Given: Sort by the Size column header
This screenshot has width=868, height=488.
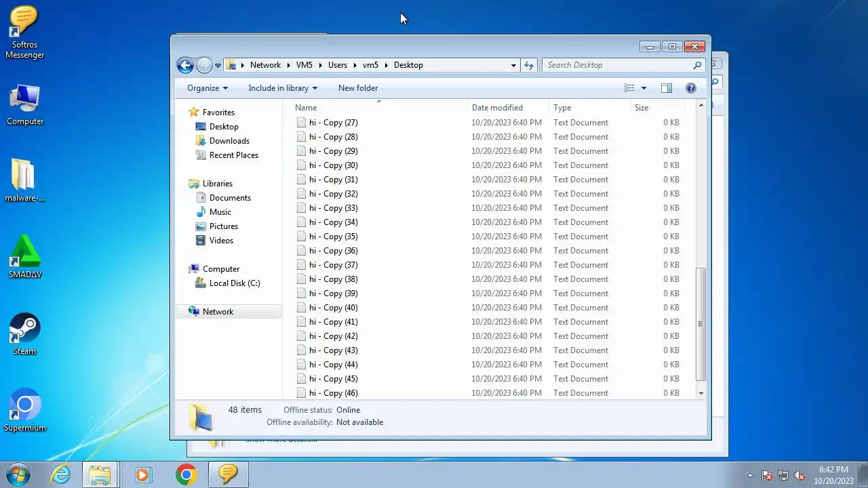Looking at the screenshot, I should 658,108.
